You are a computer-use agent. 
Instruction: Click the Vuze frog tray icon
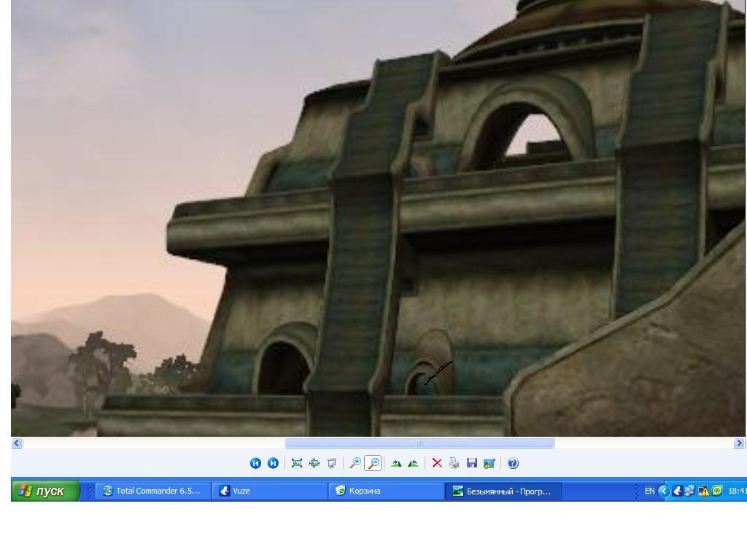pos(677,491)
